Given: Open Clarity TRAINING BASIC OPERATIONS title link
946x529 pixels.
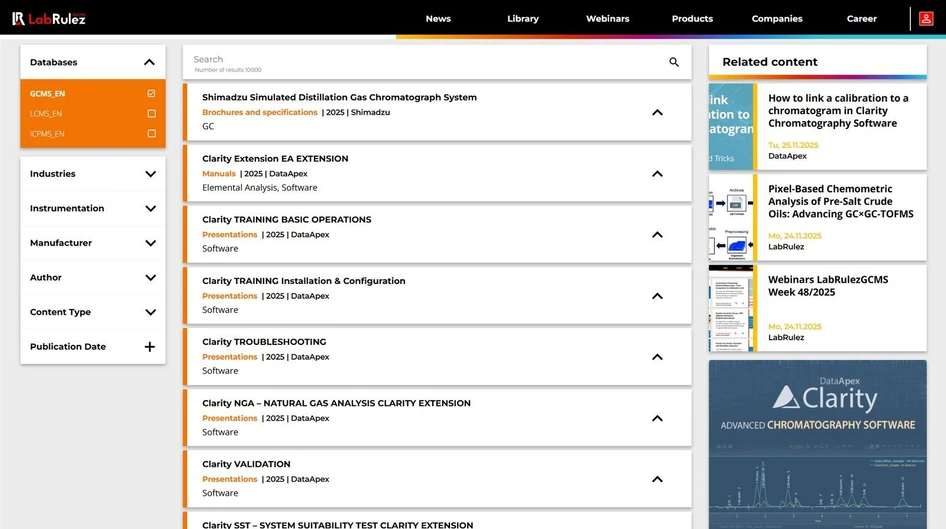Looking at the screenshot, I should pyautogui.click(x=286, y=220).
